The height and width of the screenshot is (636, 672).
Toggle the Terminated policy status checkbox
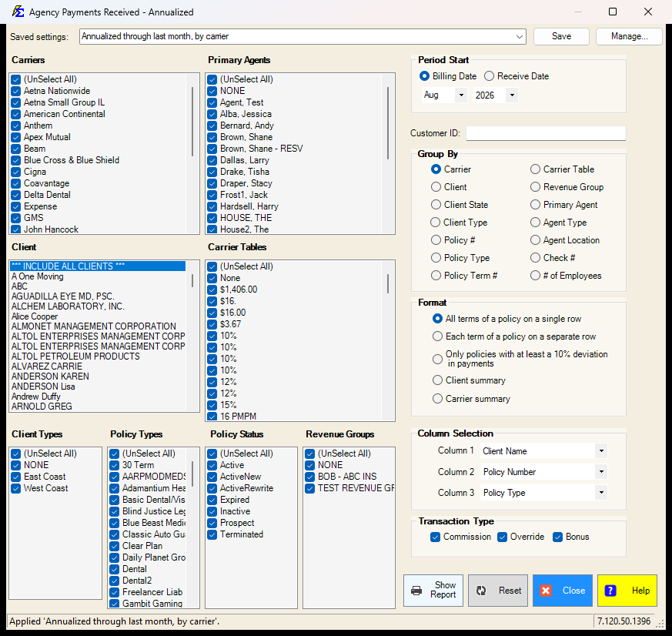pyautogui.click(x=212, y=534)
